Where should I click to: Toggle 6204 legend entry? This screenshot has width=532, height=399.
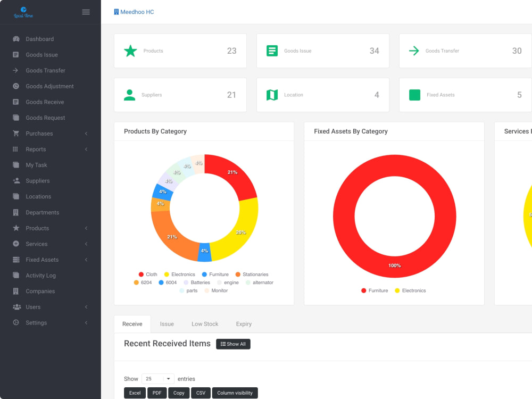coord(143,282)
